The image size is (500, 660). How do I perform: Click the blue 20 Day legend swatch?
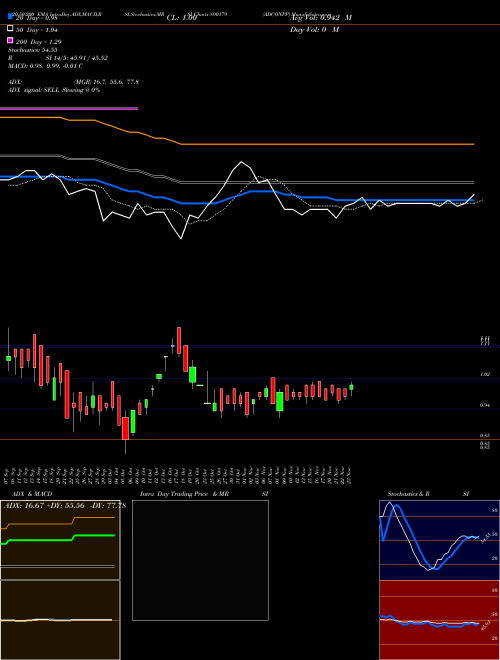(x=10, y=17)
